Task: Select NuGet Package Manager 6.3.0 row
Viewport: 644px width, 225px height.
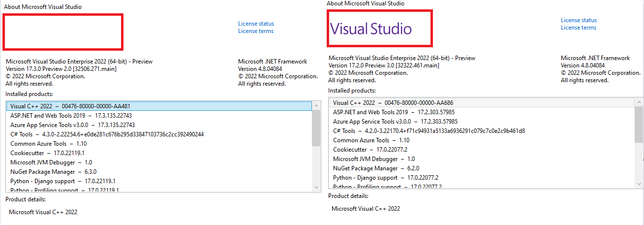Action: coord(159,172)
